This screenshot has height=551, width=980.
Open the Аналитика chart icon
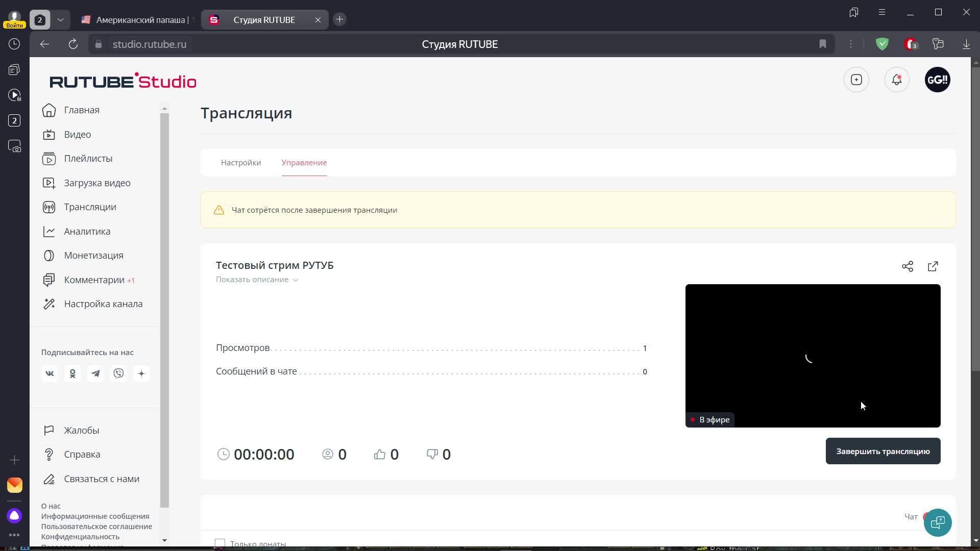[x=49, y=232]
